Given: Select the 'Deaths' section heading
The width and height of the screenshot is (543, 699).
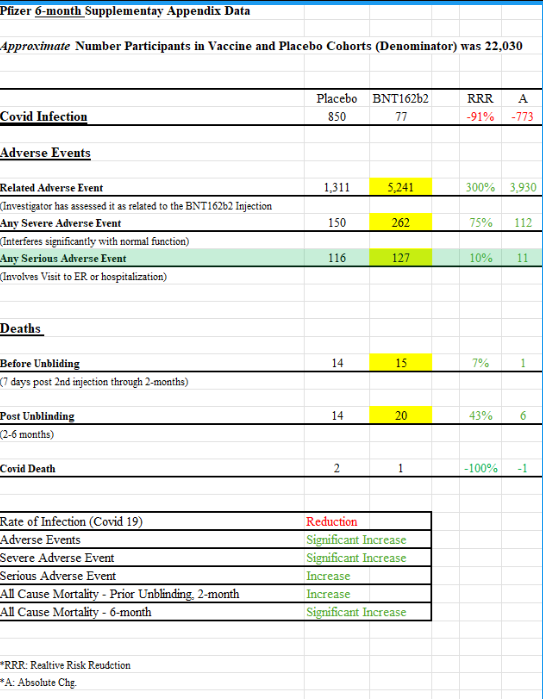Looking at the screenshot, I should point(21,329).
